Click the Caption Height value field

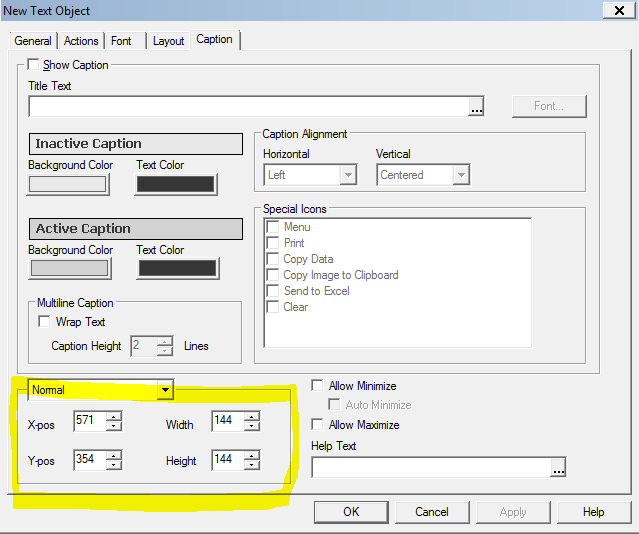pyautogui.click(x=144, y=346)
